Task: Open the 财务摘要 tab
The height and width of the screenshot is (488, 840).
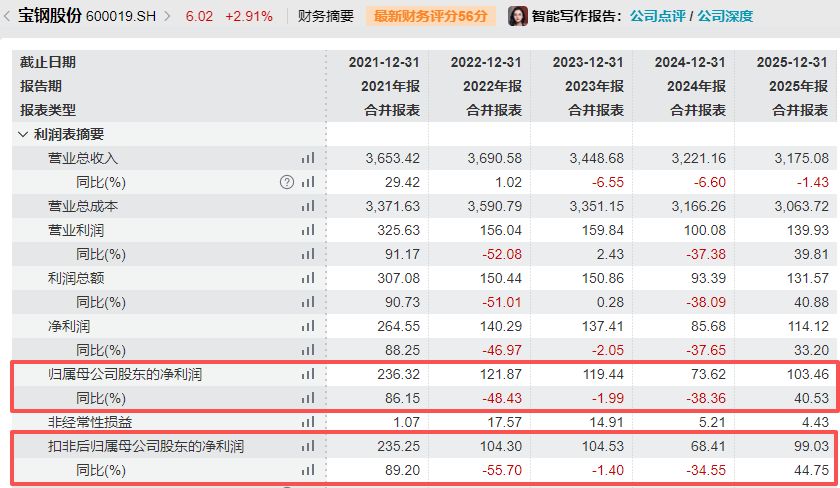Action: 326,16
